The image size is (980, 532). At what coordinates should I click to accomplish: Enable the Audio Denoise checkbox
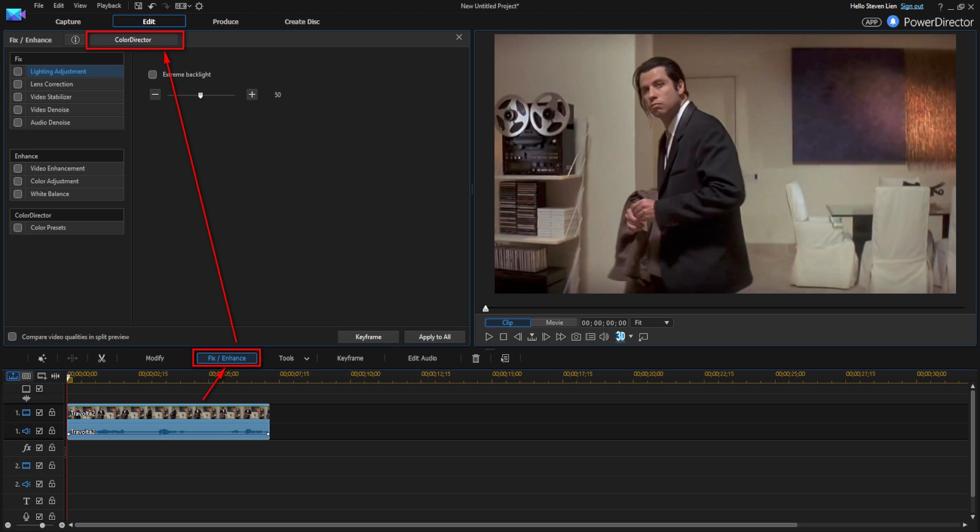point(18,123)
